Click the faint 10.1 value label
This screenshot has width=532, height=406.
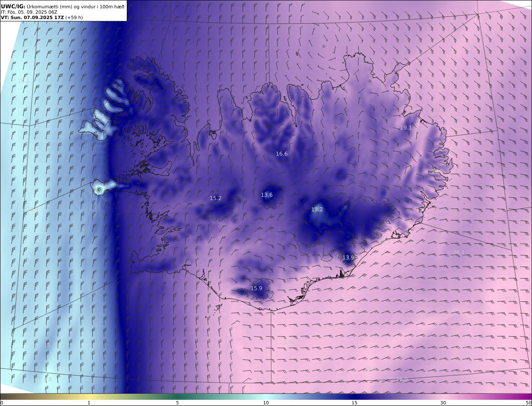tap(23, 81)
